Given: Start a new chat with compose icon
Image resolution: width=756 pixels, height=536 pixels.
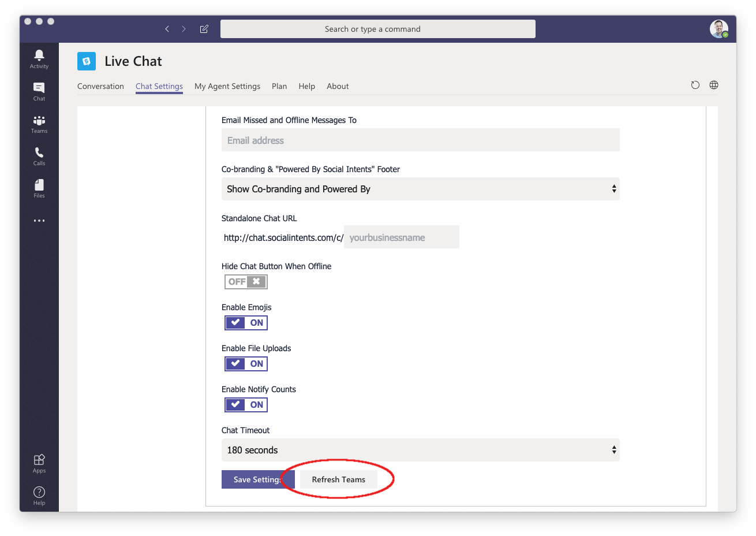Looking at the screenshot, I should [204, 29].
